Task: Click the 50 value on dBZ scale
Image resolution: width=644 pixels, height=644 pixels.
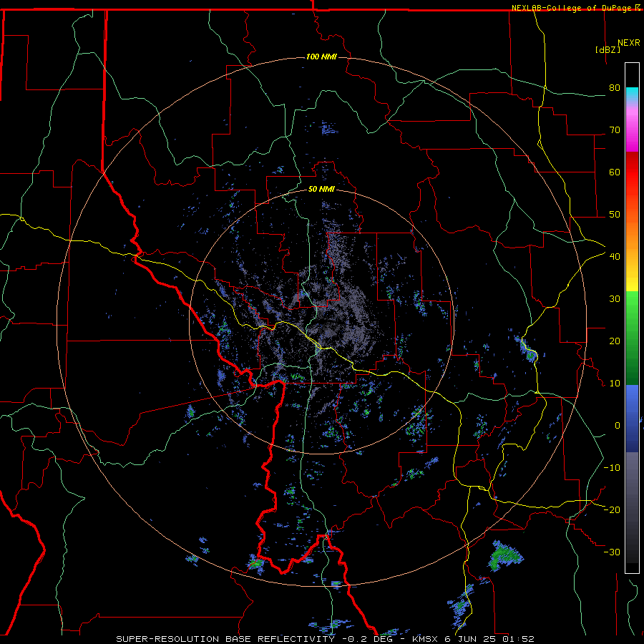Action: (615, 215)
